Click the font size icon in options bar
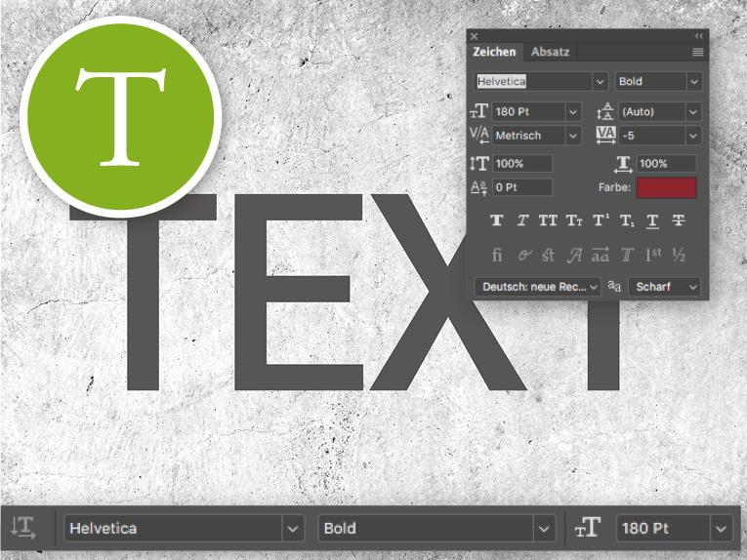This screenshot has height=560, width=747. tap(587, 528)
